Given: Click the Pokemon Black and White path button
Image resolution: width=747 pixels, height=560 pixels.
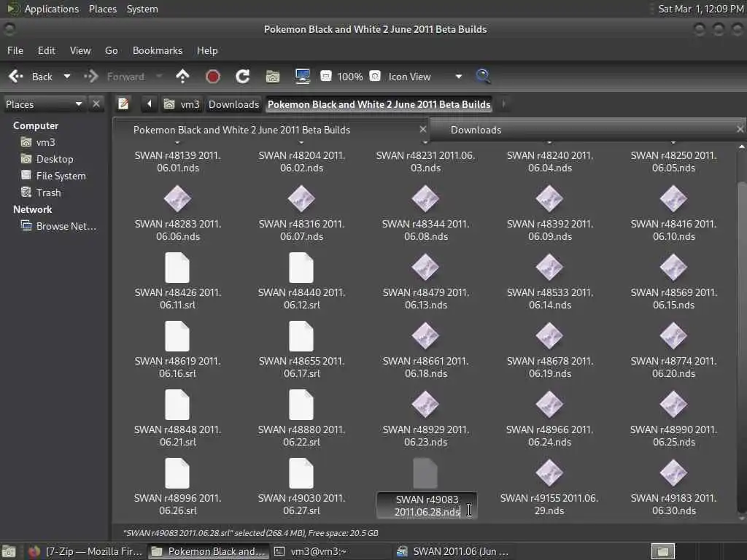Looking at the screenshot, I should (379, 104).
